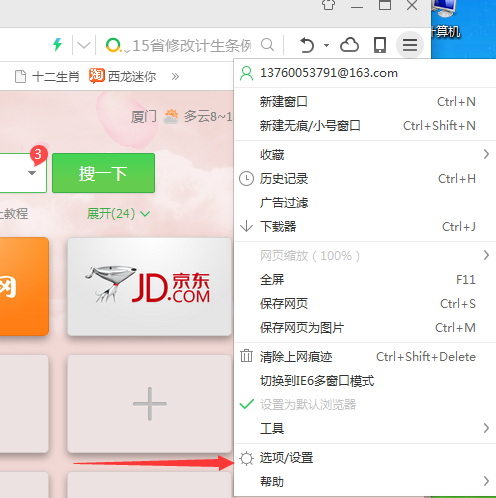
Task: Expand 网页缩放 (100%) submenu
Action: tap(365, 256)
